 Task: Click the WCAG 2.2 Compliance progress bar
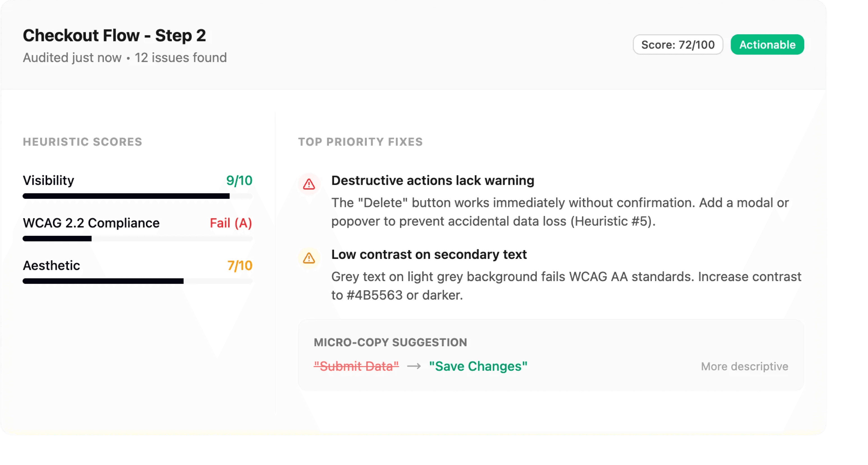coord(137,239)
